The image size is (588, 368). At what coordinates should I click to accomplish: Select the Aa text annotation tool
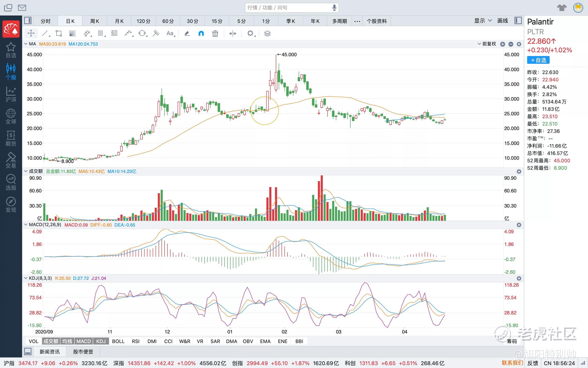coord(170,33)
